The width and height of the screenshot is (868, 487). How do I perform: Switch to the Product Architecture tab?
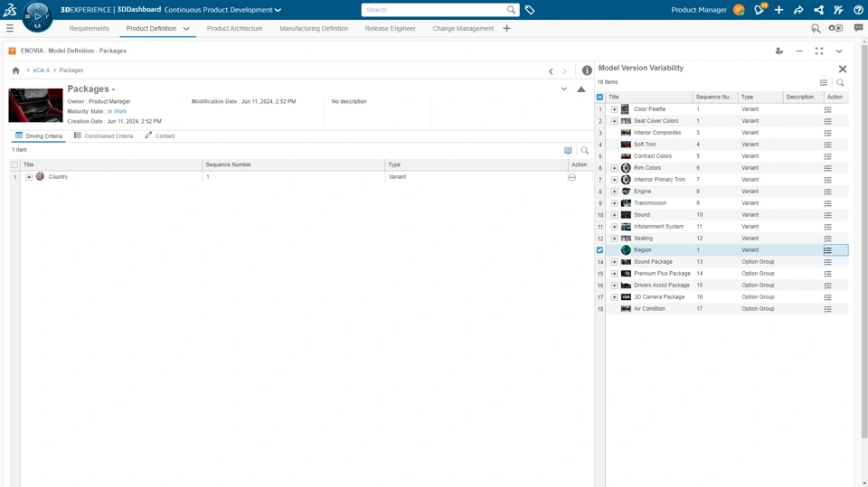tap(235, 28)
